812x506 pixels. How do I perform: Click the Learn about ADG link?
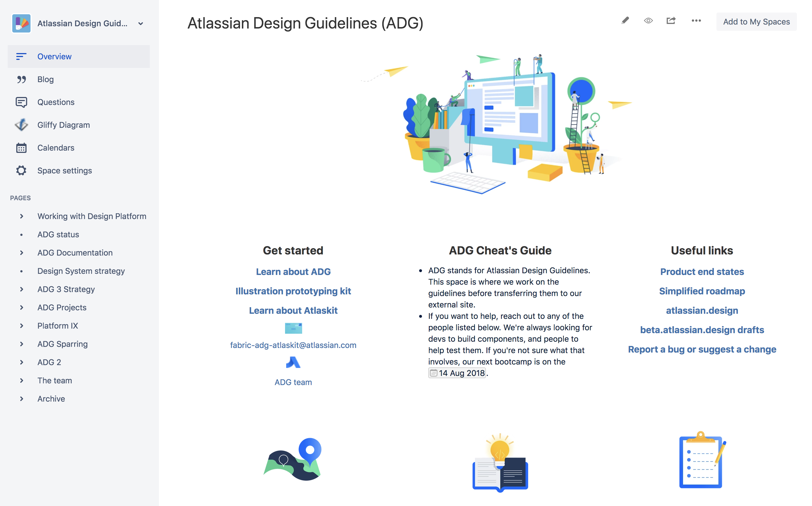pos(293,271)
